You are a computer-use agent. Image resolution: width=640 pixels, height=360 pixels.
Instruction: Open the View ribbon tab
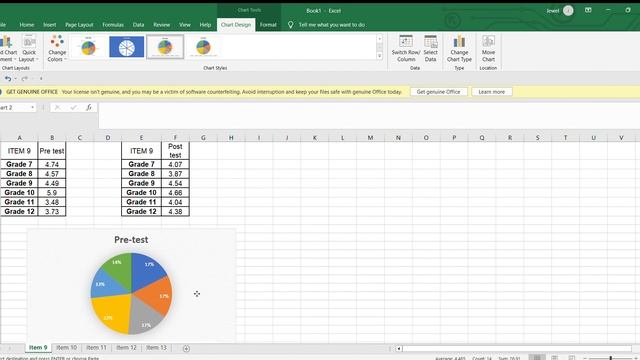click(x=184, y=25)
